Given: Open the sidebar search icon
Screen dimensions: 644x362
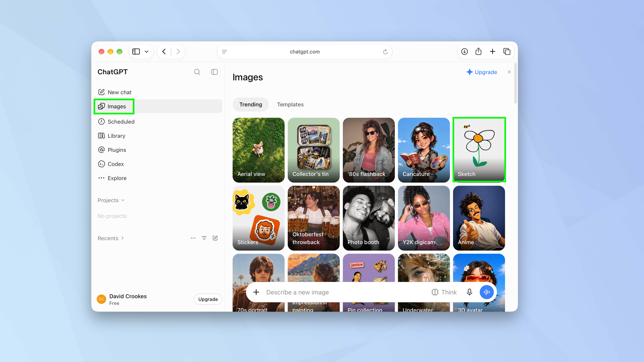Looking at the screenshot, I should coord(197,72).
